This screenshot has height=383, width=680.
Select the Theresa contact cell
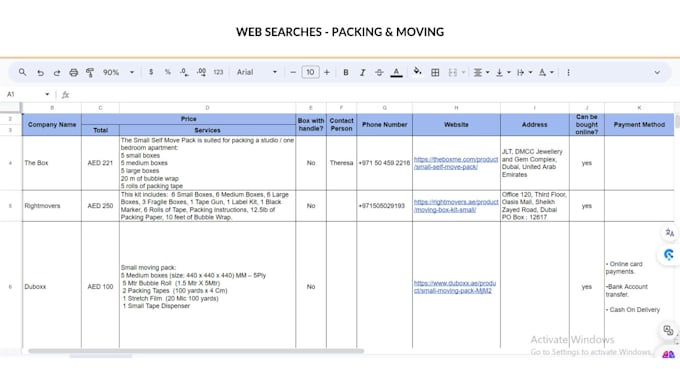coord(341,163)
